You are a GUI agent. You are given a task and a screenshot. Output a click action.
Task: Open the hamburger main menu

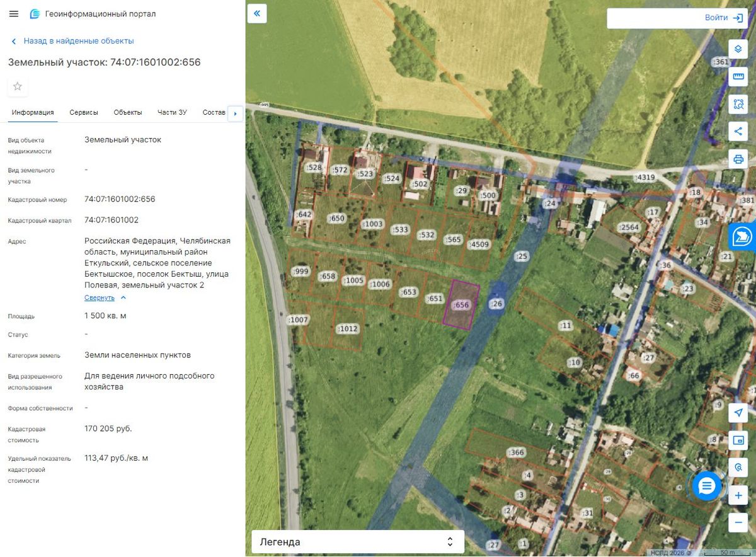point(14,14)
